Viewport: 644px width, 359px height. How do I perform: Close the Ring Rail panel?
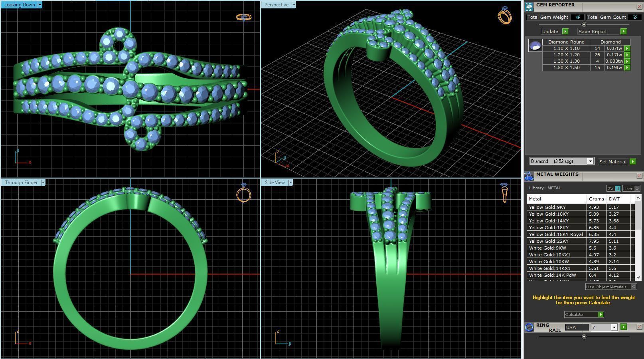coord(639,327)
